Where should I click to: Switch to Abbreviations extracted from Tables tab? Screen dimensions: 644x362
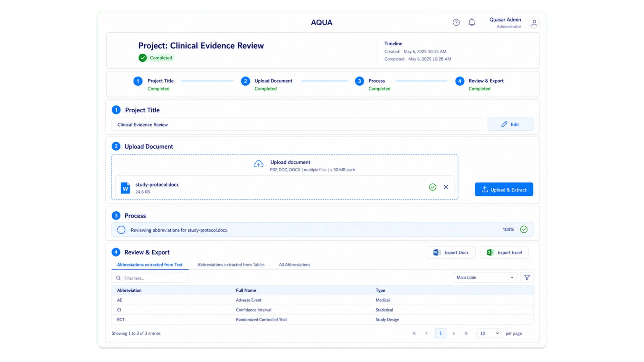(231, 265)
